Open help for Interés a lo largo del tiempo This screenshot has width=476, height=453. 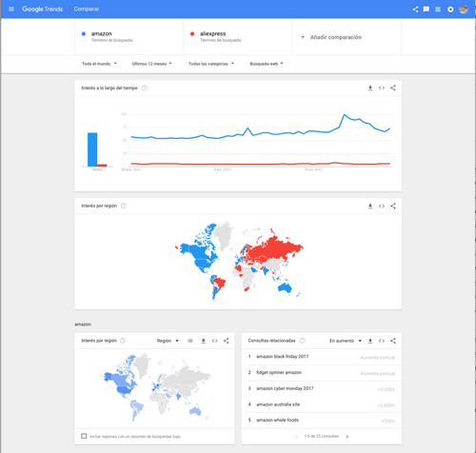[144, 88]
